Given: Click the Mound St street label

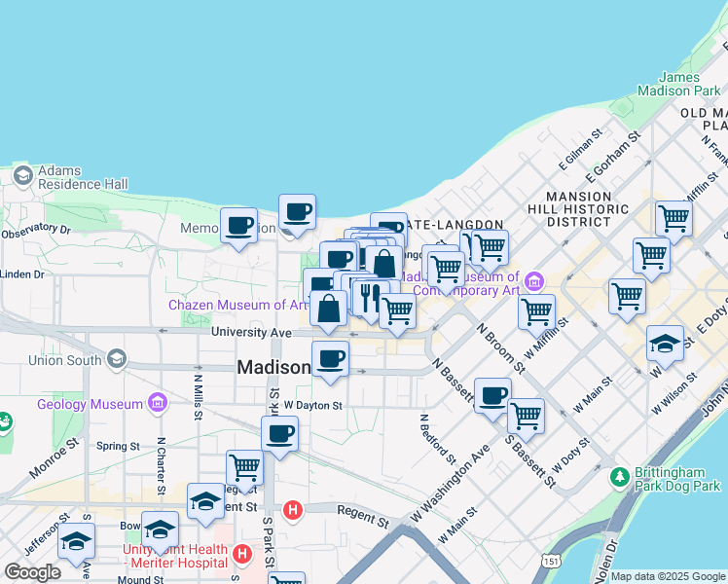Looking at the screenshot, I should tap(140, 579).
